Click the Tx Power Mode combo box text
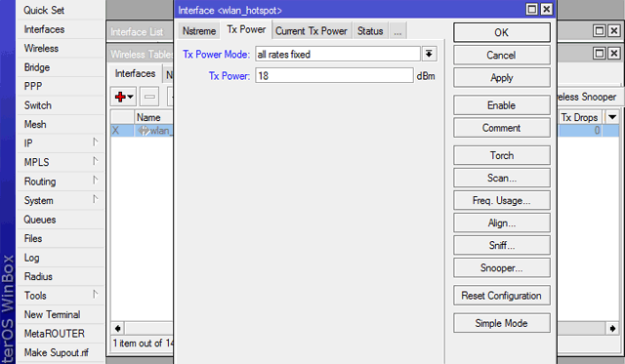625x364 pixels. (338, 54)
